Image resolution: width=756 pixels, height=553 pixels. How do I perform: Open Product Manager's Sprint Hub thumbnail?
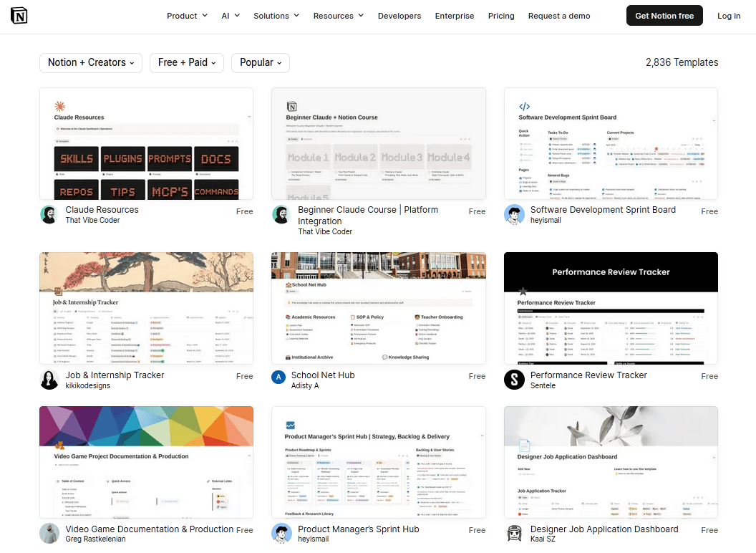click(x=379, y=462)
